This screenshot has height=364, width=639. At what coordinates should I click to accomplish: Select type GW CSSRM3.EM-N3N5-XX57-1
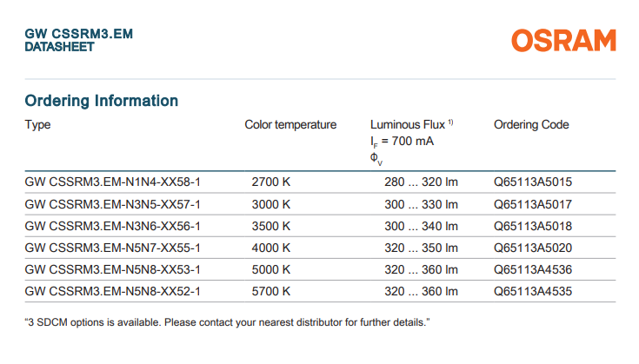coord(113,205)
